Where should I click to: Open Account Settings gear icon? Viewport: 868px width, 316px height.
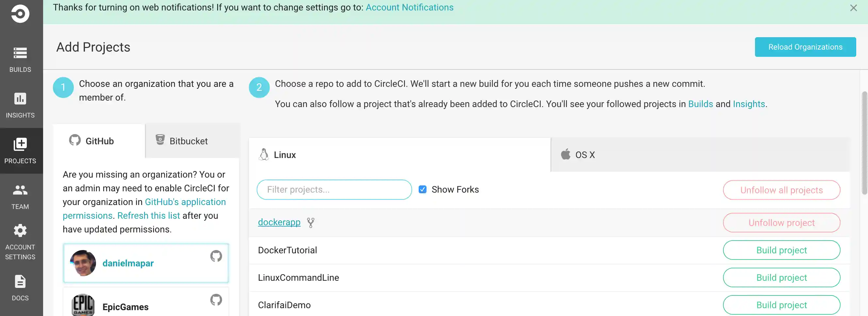(20, 231)
